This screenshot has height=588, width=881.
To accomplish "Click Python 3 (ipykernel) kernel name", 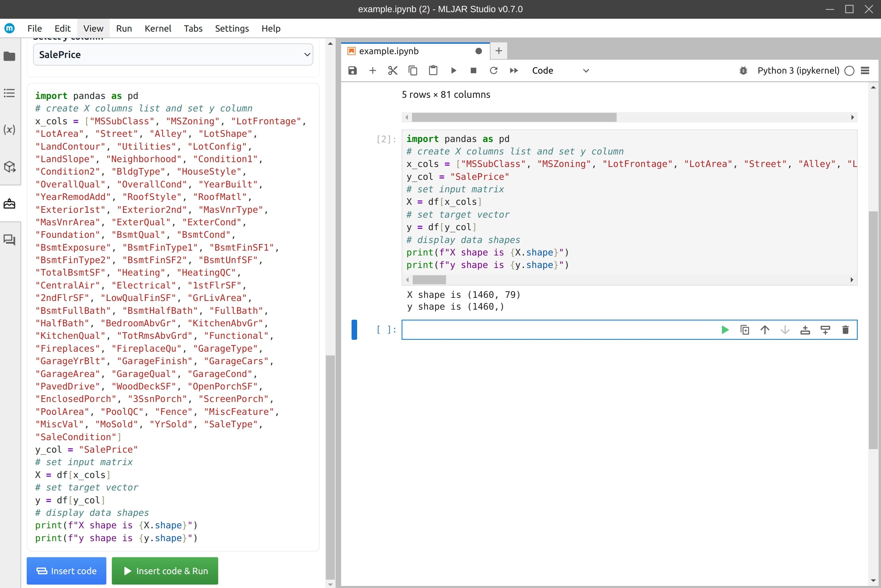I will pos(798,70).
